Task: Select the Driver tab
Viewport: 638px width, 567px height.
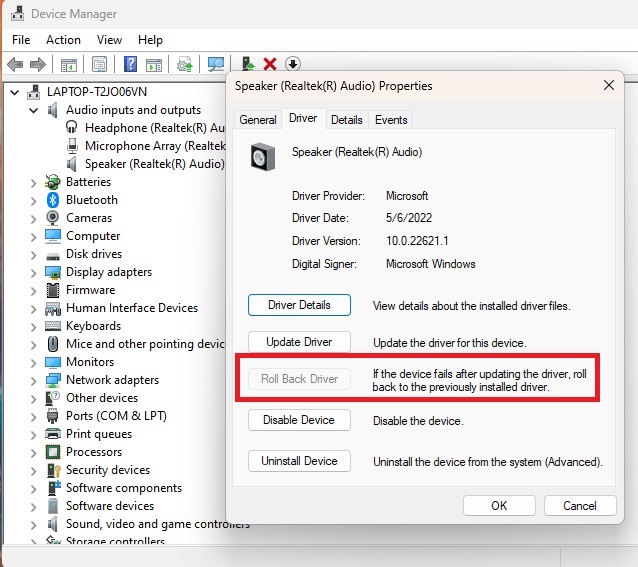Action: tap(303, 118)
